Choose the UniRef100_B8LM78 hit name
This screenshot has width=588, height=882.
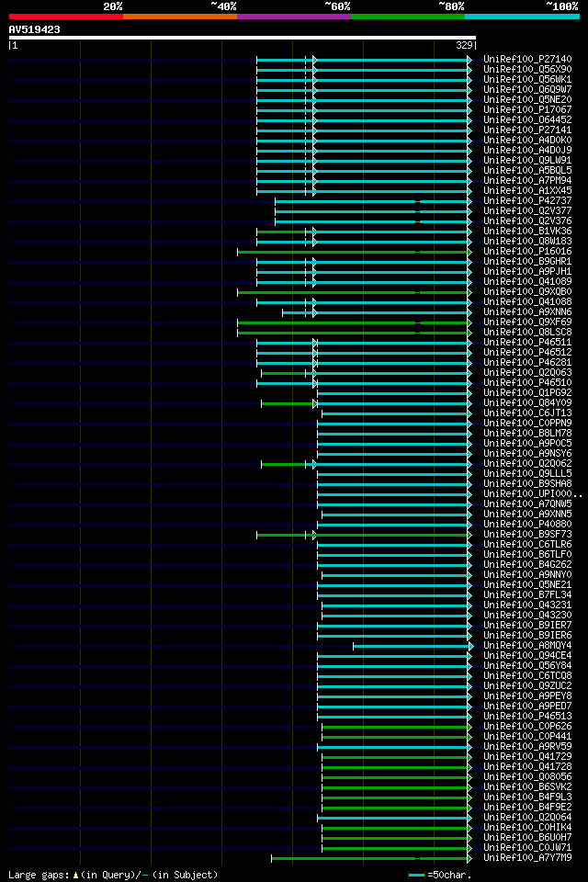[x=527, y=434]
